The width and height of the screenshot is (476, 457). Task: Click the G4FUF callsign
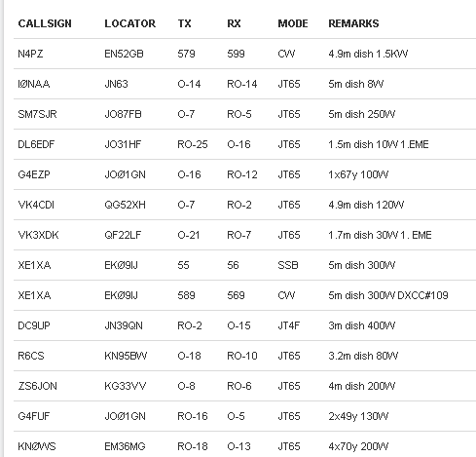pos(34,416)
